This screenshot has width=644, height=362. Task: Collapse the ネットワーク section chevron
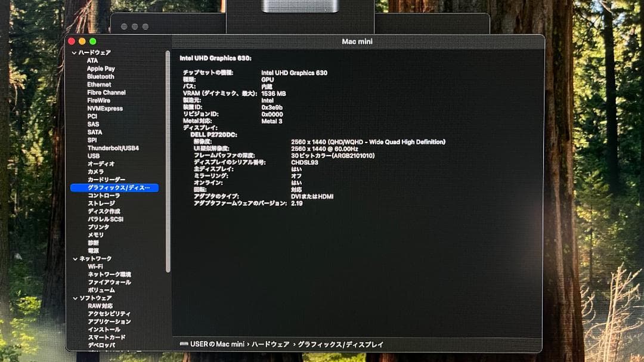tap(75, 259)
